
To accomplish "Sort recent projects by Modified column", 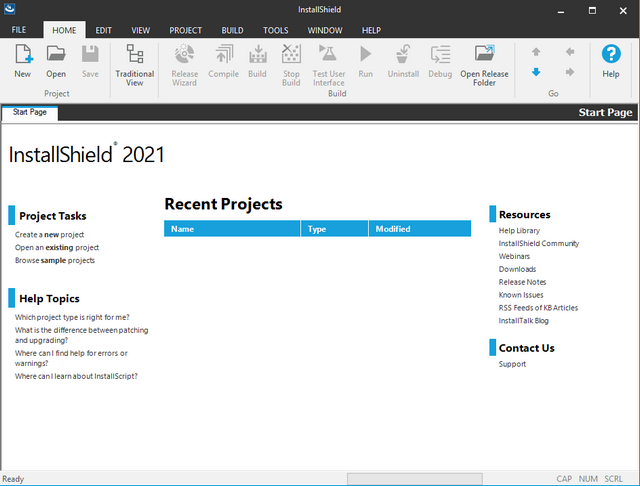I will pos(419,229).
